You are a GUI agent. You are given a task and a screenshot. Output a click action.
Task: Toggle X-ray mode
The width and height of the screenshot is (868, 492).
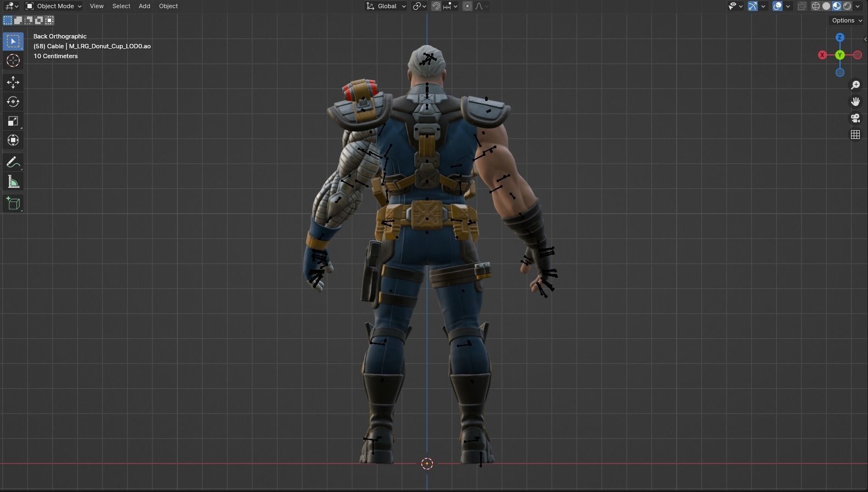(x=802, y=6)
